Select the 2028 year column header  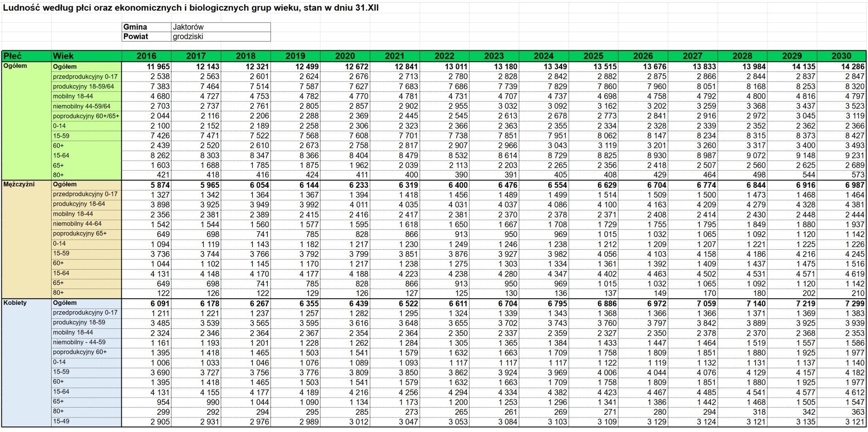742,56
